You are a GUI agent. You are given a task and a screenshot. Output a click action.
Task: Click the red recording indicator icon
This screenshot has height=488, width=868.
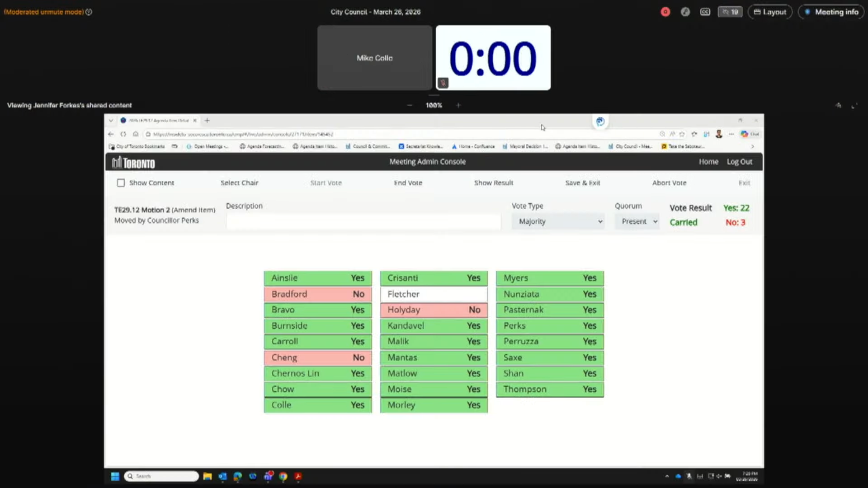(x=665, y=12)
